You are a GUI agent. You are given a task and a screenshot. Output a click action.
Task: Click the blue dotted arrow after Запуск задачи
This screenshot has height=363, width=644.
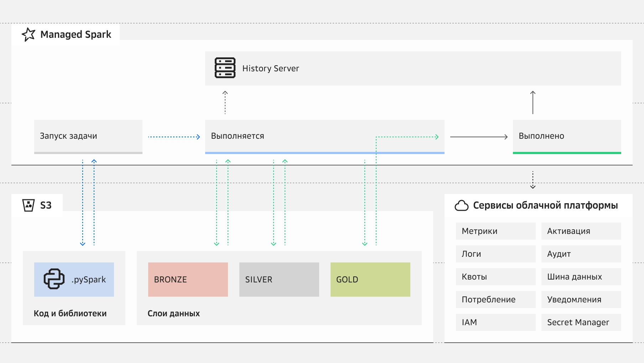[x=174, y=137]
